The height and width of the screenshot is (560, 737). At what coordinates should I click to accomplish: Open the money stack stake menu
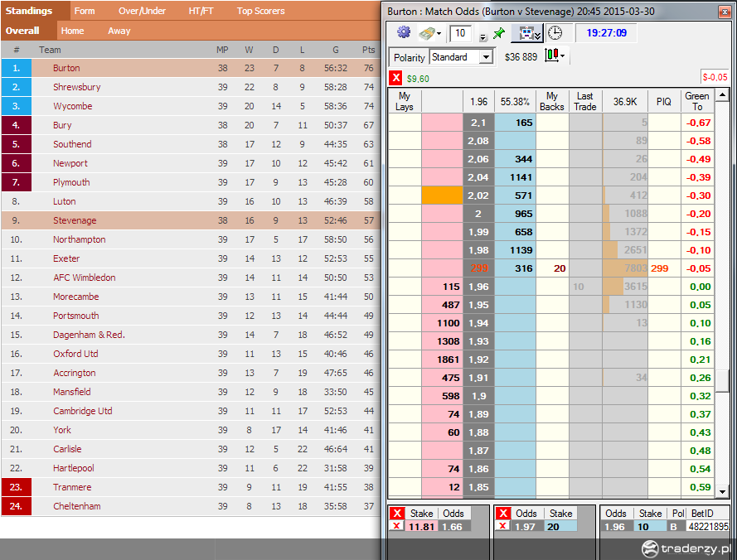point(429,33)
